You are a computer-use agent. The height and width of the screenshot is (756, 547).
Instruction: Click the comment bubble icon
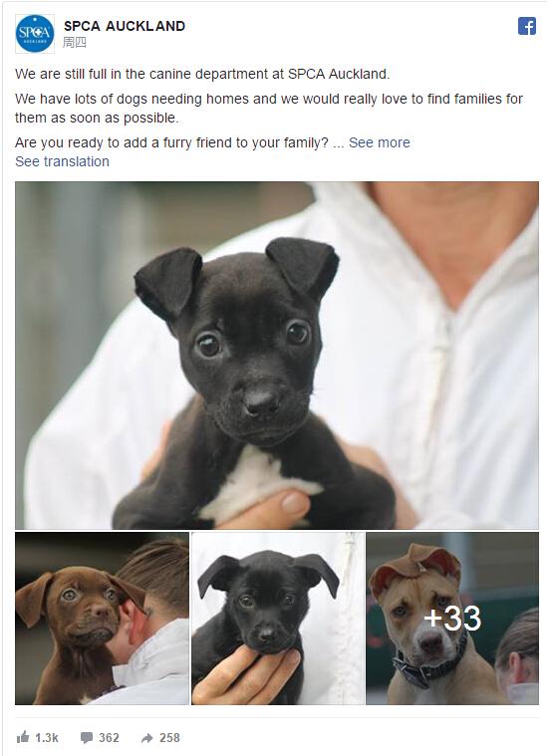point(87,738)
